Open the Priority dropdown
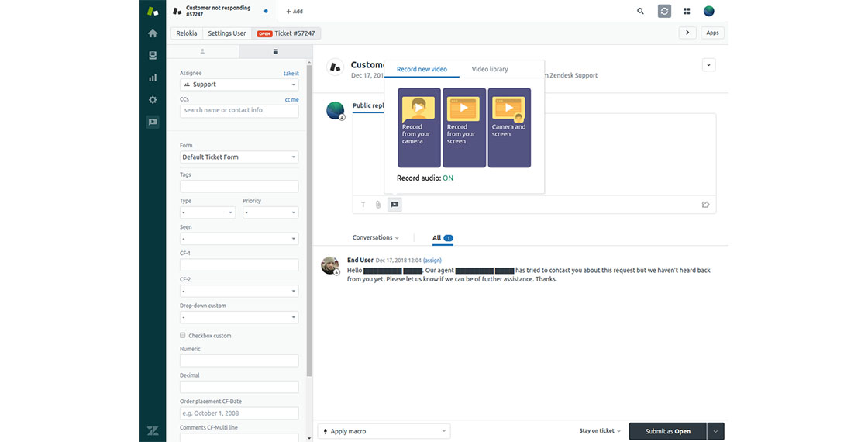868x442 pixels. point(270,212)
